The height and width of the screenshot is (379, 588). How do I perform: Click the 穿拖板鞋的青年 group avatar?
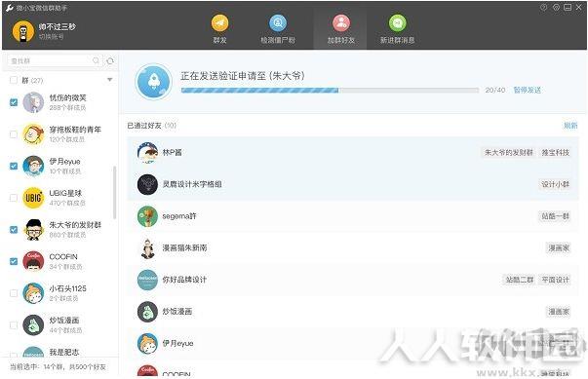coord(33,134)
